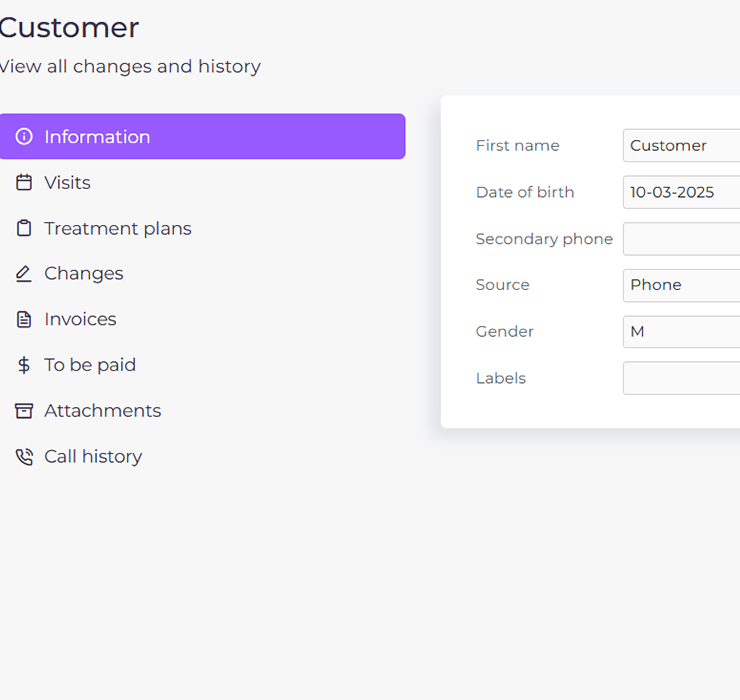
Task: Open the Attachments text label
Action: click(x=103, y=411)
